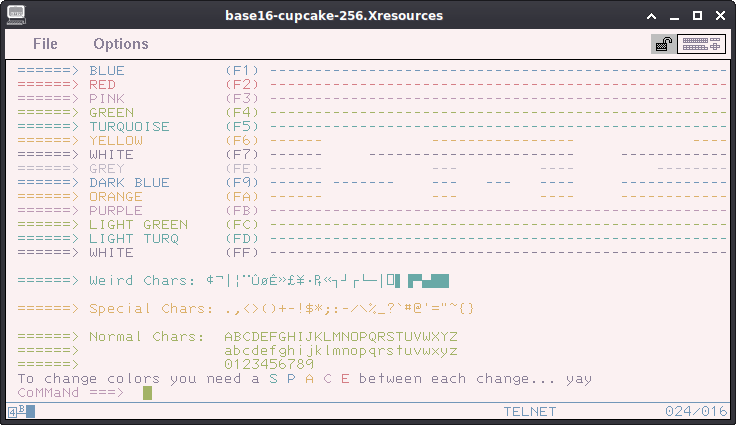
Task: Close the base16-cupcake-256.Xresources window
Action: coord(721,16)
